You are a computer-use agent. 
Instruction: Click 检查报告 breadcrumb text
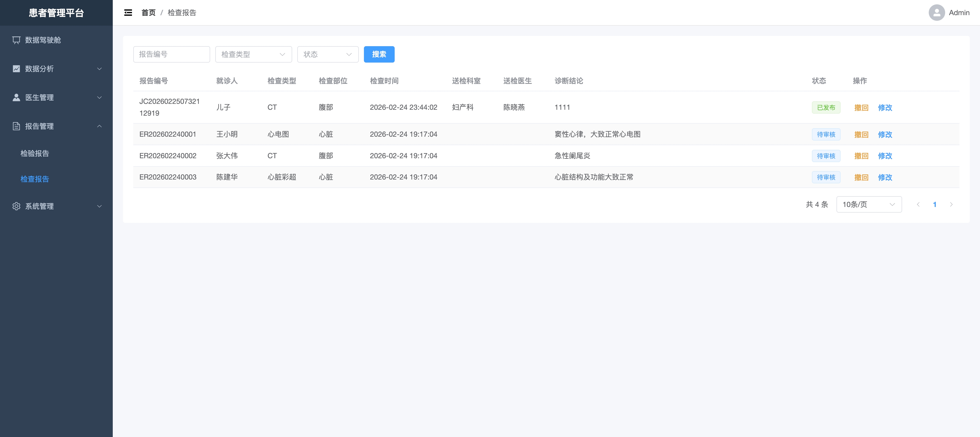[182, 13]
